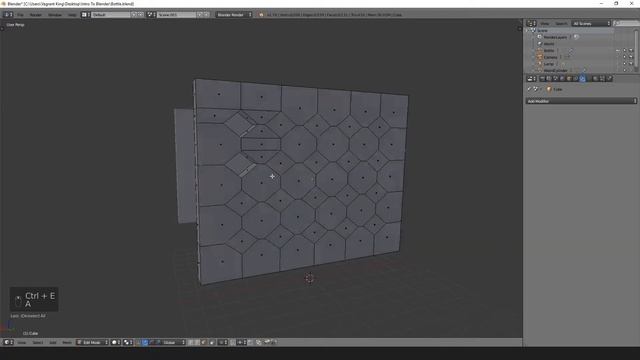Toggle renderability of Bottle in Outliner
640x360 pixels.
pos(631,51)
